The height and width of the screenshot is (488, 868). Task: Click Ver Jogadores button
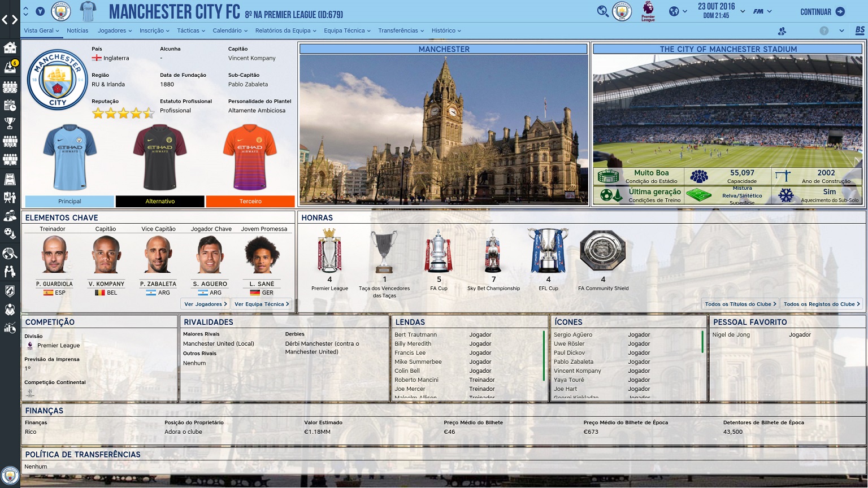(x=205, y=304)
